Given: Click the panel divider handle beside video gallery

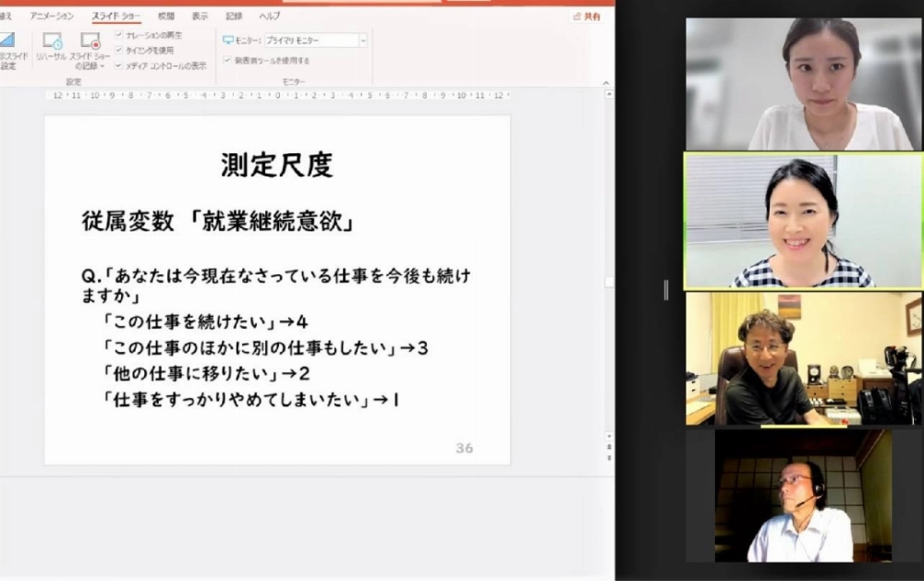Looking at the screenshot, I should point(665,290).
